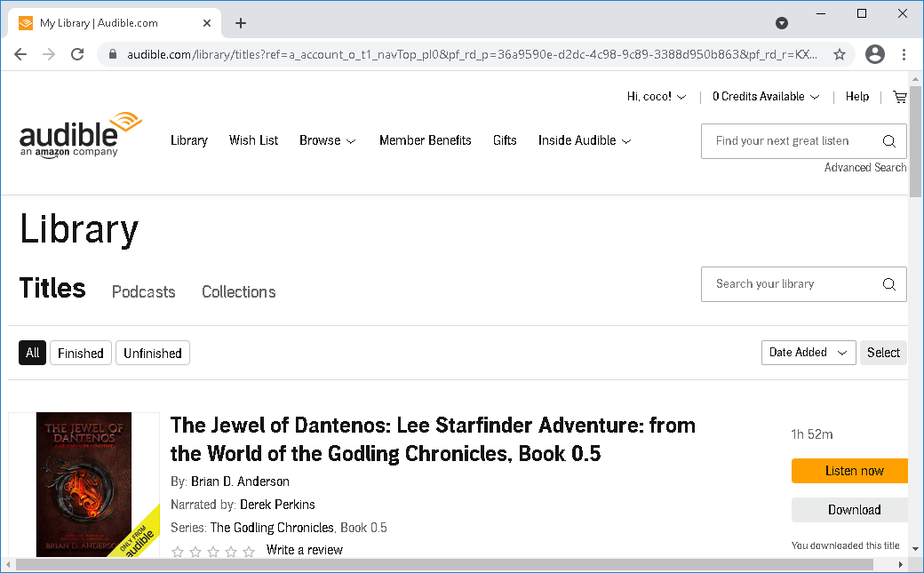Open Advanced Search
Viewport: 924px width, 573px height.
[x=865, y=167]
